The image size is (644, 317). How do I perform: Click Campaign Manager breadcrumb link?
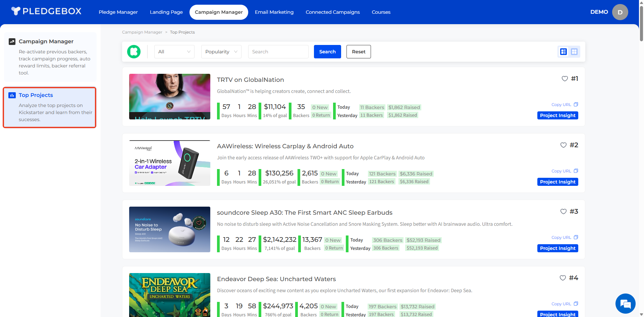pyautogui.click(x=142, y=32)
